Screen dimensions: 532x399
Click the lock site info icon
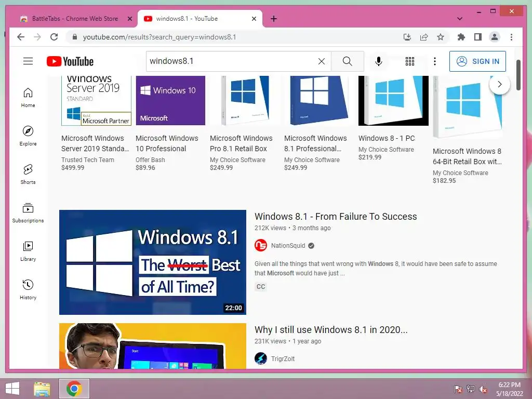[75, 37]
